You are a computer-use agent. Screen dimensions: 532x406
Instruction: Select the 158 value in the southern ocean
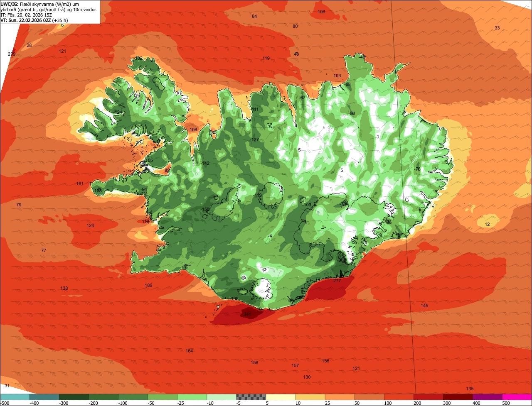(x=254, y=362)
